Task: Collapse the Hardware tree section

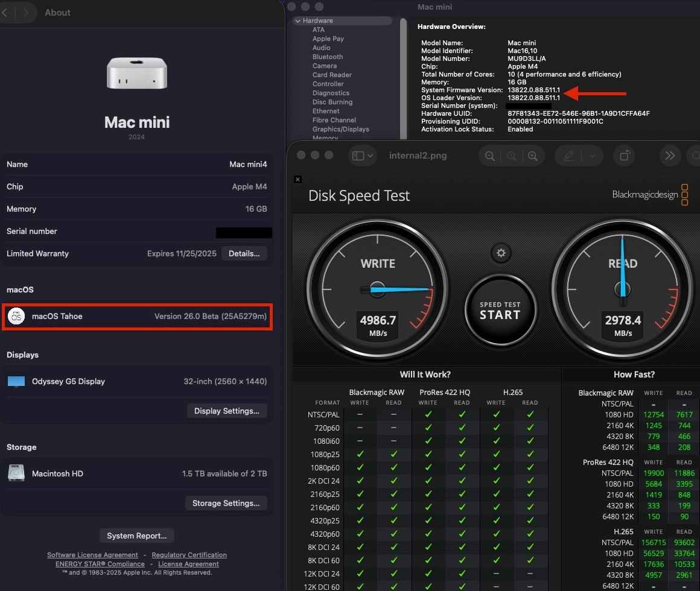Action: [297, 21]
